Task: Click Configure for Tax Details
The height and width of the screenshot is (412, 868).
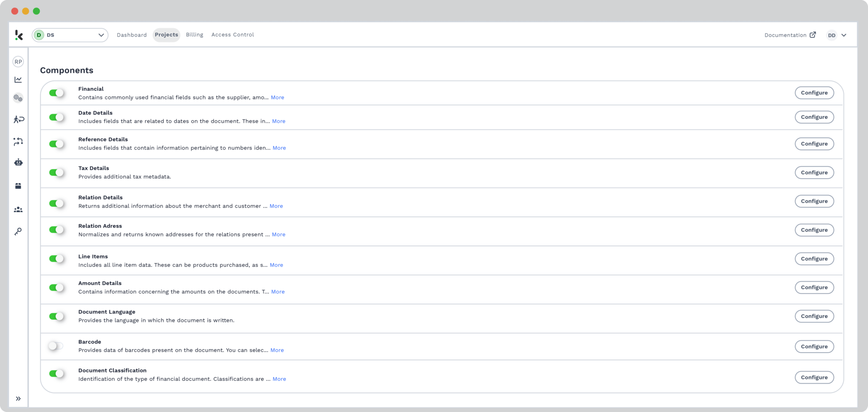Action: (814, 172)
